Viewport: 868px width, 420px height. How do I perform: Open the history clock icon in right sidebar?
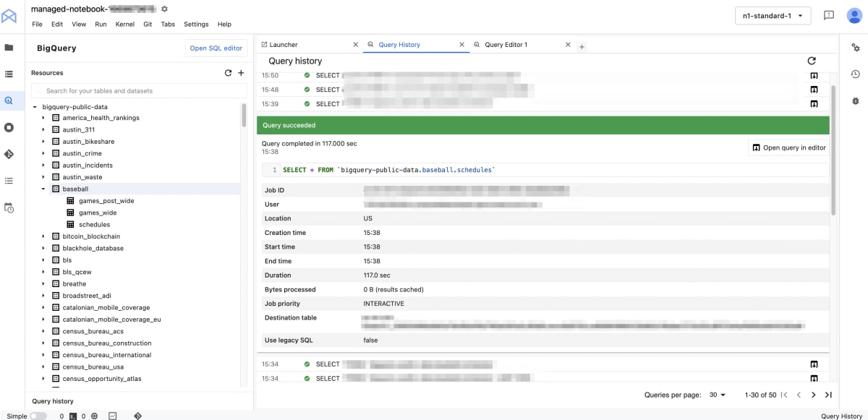(856, 74)
